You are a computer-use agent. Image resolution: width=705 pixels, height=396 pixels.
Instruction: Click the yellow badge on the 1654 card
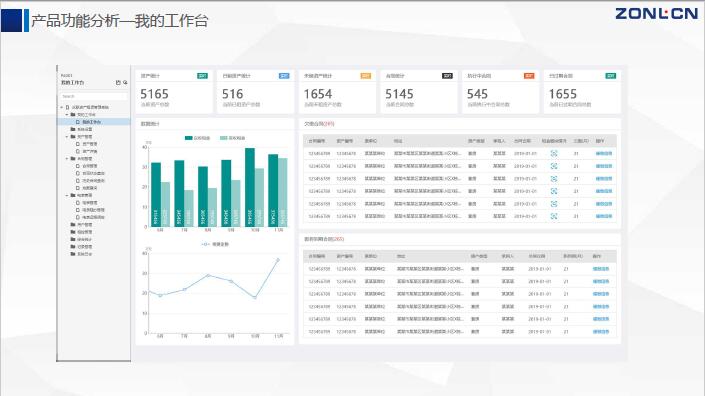pos(366,76)
